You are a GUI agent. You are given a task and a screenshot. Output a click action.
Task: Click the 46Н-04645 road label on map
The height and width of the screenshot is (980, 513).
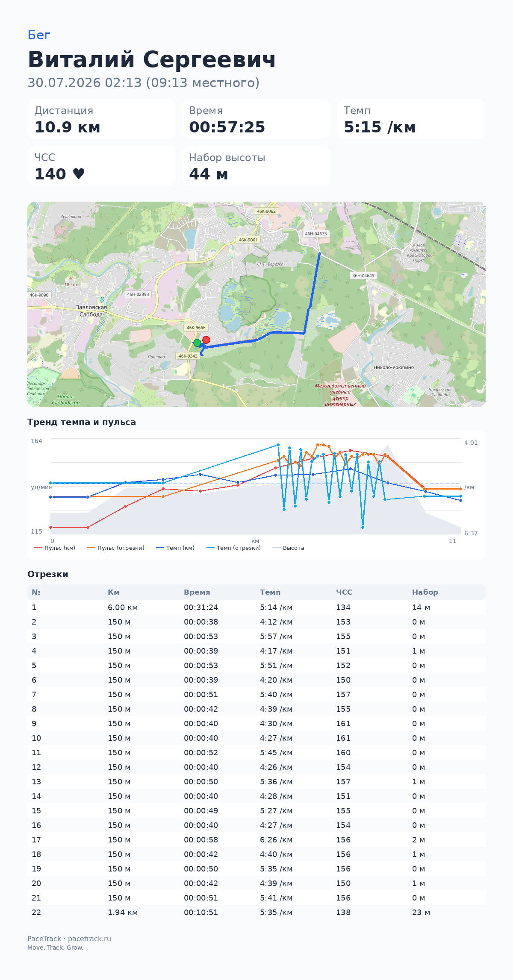point(363,276)
